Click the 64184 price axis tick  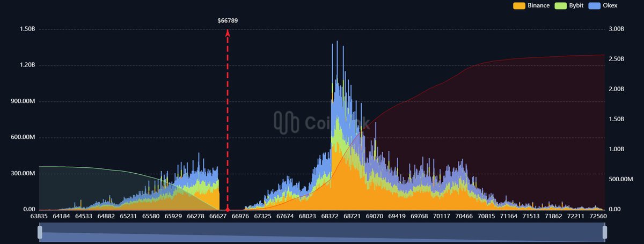point(62,217)
